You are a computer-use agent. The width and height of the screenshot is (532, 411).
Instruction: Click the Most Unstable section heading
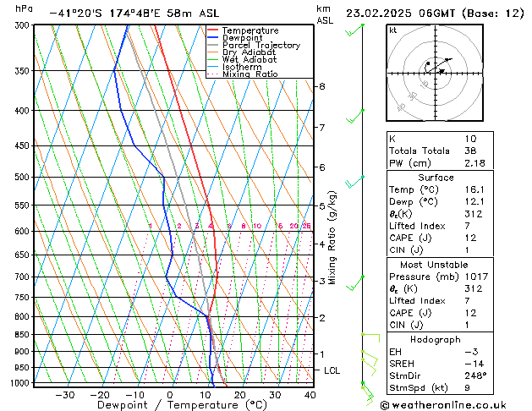tap(434, 265)
